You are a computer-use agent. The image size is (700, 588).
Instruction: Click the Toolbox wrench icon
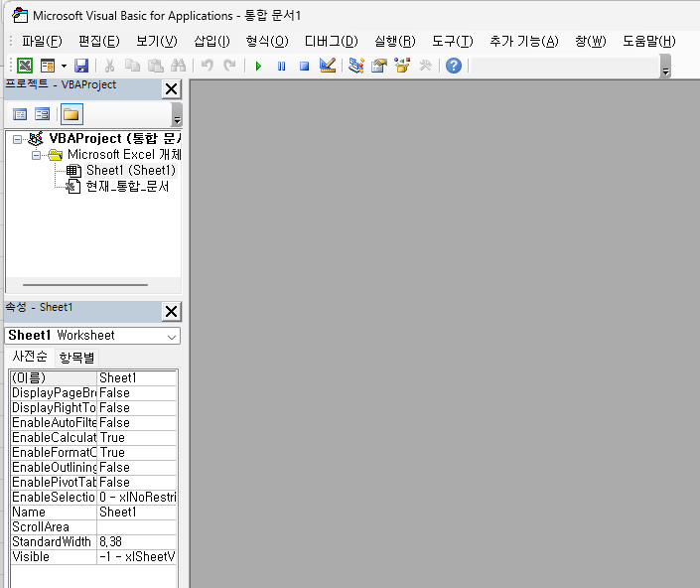425,66
